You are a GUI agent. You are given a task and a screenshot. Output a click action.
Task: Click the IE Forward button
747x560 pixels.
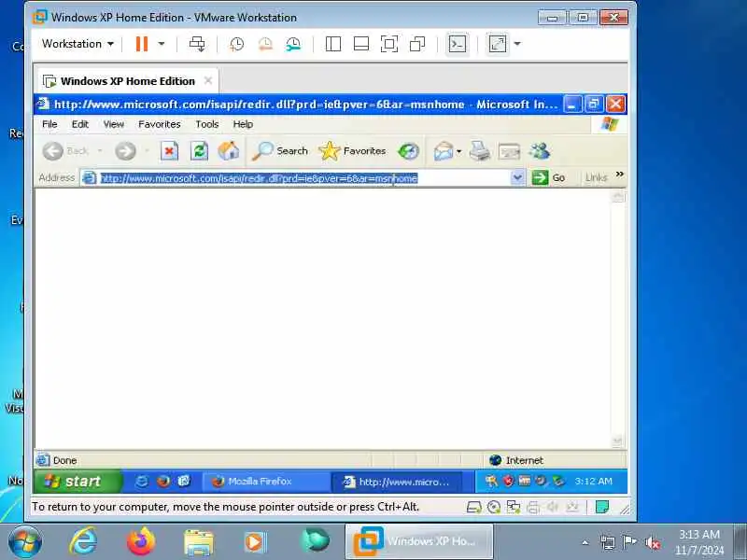pyautogui.click(x=125, y=151)
